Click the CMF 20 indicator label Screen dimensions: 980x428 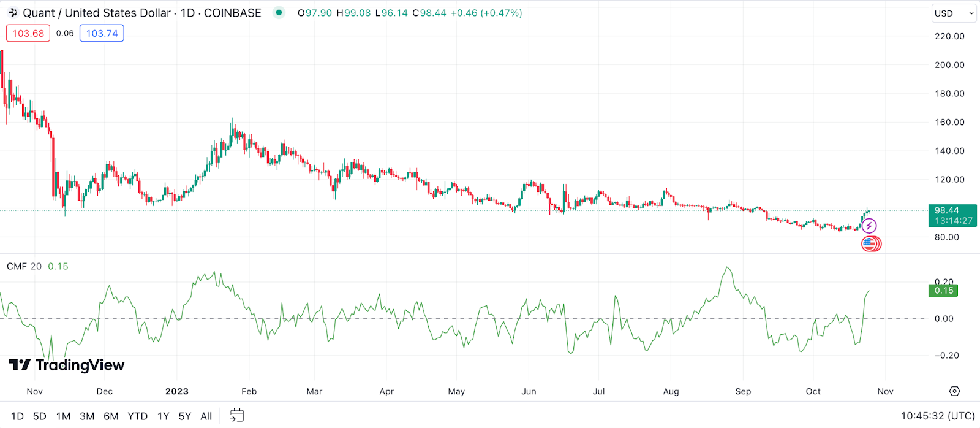click(x=24, y=266)
